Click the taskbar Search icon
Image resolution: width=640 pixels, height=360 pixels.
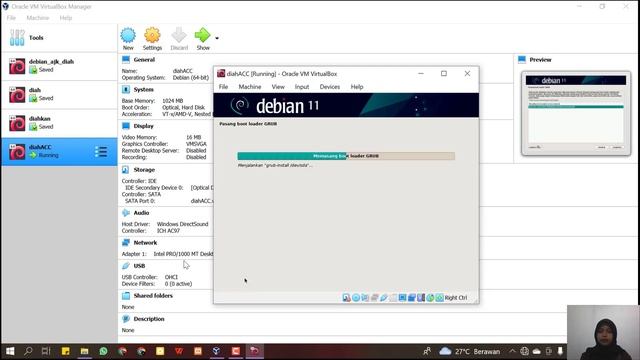coord(28,351)
